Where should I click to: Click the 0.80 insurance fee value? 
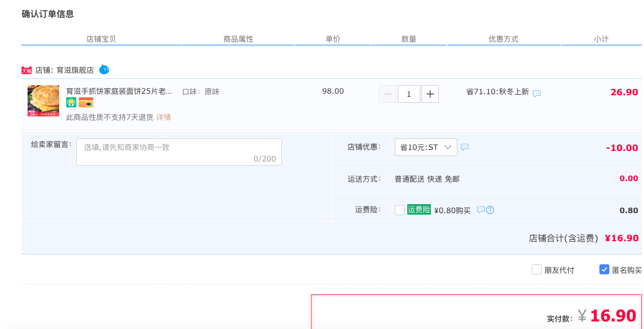pyautogui.click(x=629, y=210)
